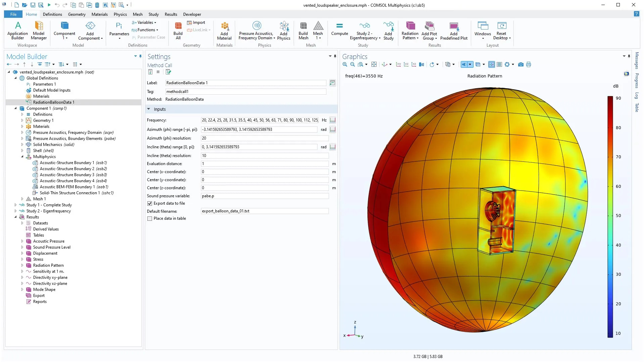Move the node up in Model Builder
The width and height of the screenshot is (644, 362).
pos(24,64)
